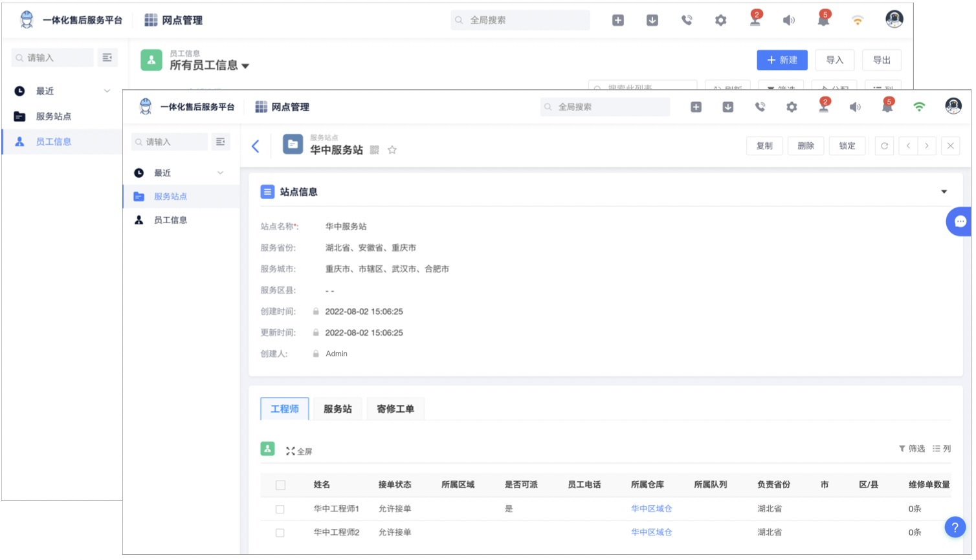The height and width of the screenshot is (560, 976).
Task: Click the download icon in the top toolbar
Action: coord(727,107)
